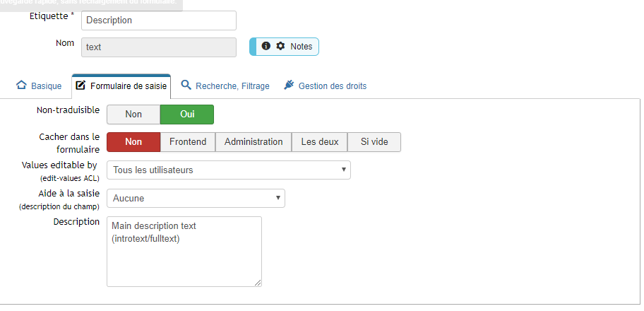The image size is (644, 311).
Task: Click the plug icon for Gestion des droits
Action: tap(289, 85)
